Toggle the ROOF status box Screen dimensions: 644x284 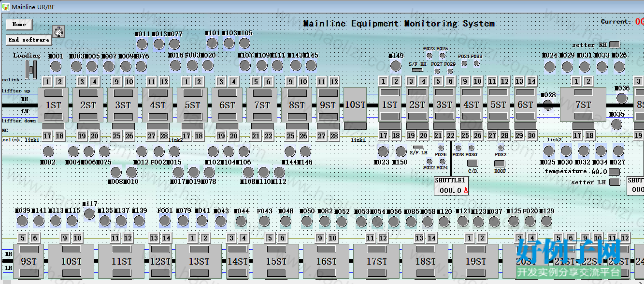(x=500, y=164)
